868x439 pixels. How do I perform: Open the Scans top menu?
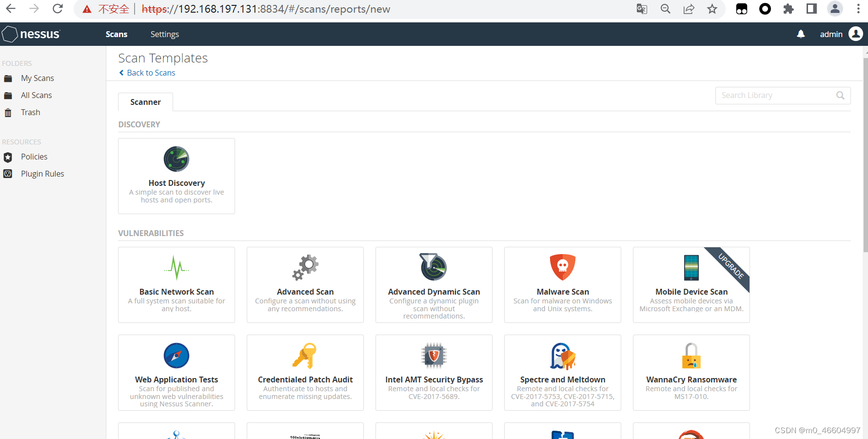pyautogui.click(x=117, y=34)
